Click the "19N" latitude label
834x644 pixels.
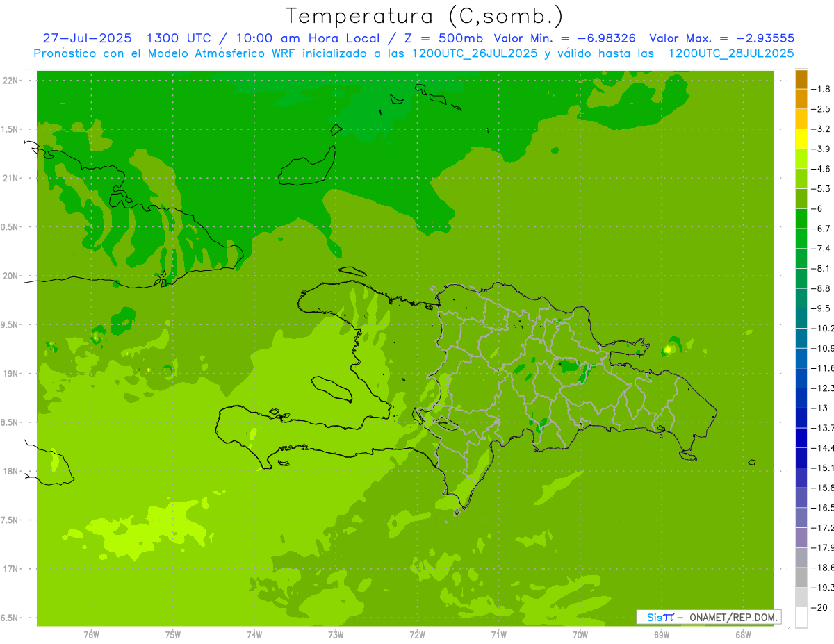pos(11,373)
